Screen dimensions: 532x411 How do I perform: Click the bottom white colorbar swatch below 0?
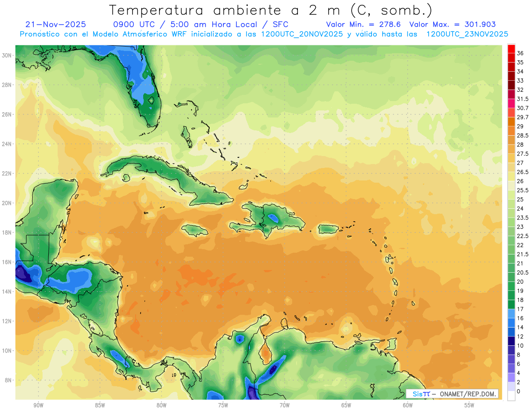tap(511, 396)
